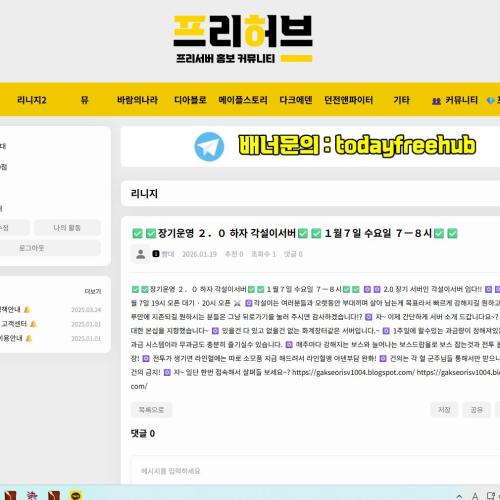Click the 목록으로 button
The image size is (500, 500).
coord(151,410)
